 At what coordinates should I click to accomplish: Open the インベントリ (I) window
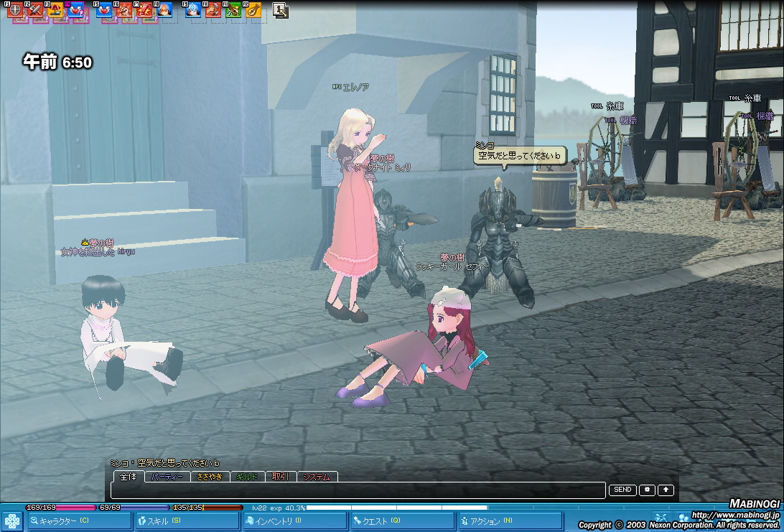[295, 521]
